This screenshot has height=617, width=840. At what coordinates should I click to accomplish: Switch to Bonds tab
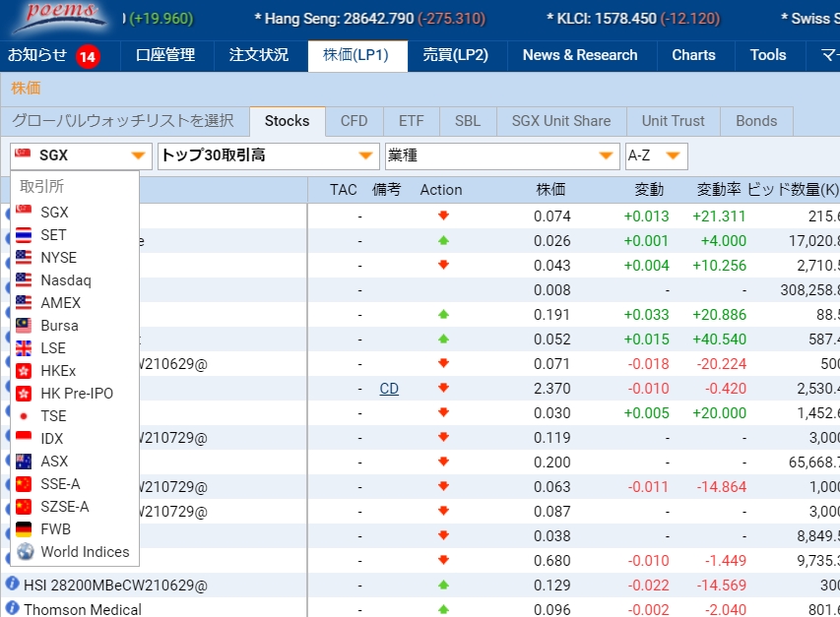coord(756,121)
